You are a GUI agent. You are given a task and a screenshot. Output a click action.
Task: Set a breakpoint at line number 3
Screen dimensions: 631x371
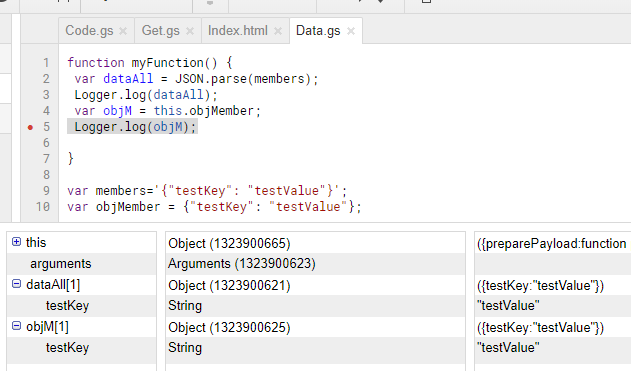(46, 95)
